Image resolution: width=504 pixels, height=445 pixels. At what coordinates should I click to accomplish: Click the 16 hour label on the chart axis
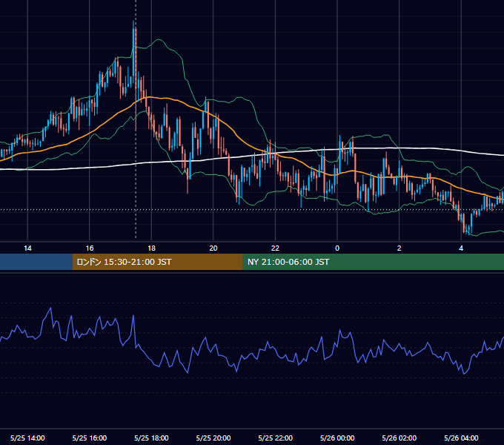(x=90, y=248)
